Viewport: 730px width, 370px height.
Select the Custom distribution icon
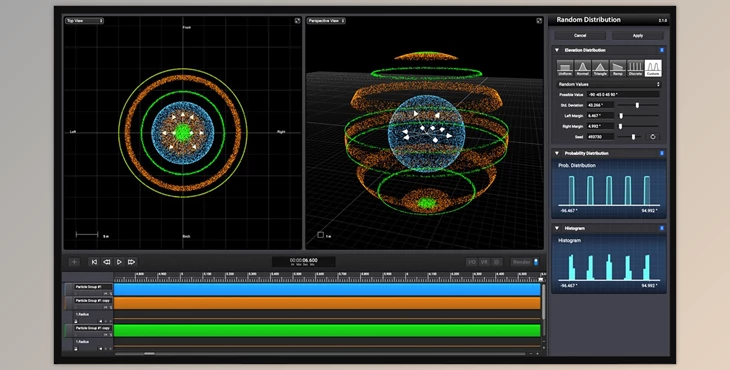tap(653, 68)
